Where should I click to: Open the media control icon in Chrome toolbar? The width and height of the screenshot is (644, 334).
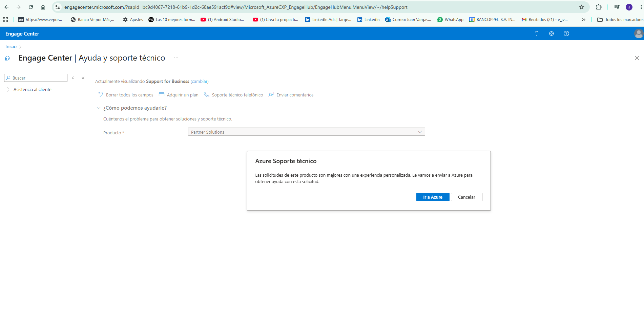tap(617, 7)
